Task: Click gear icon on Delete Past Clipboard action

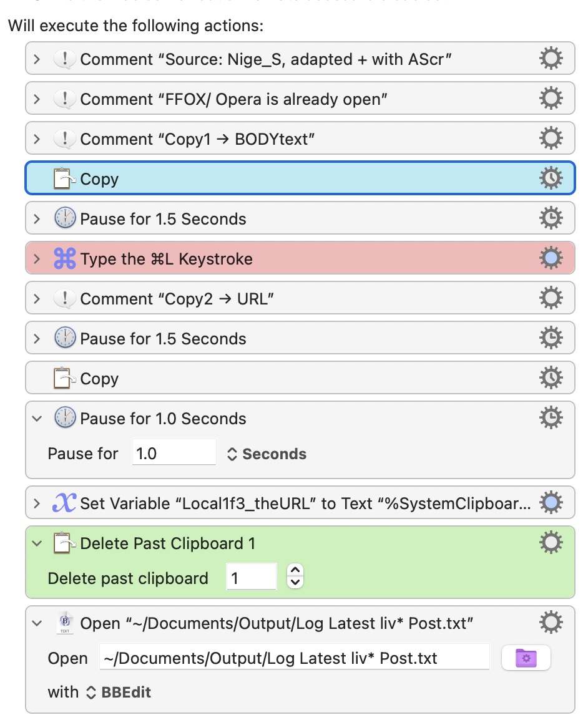Action: pos(550,543)
